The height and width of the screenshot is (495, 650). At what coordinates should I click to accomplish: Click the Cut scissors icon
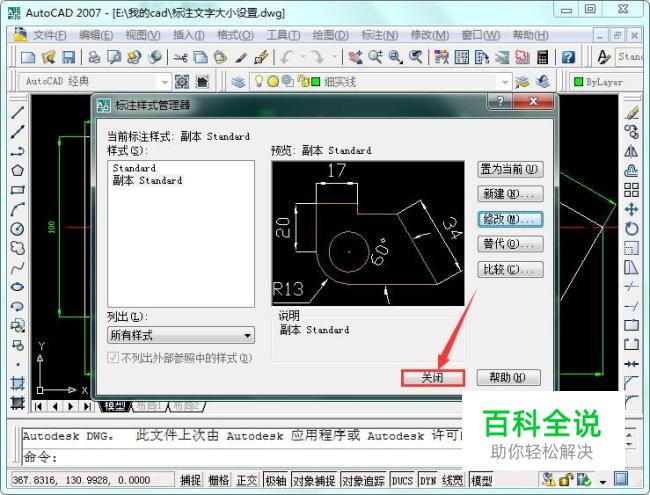(180, 57)
